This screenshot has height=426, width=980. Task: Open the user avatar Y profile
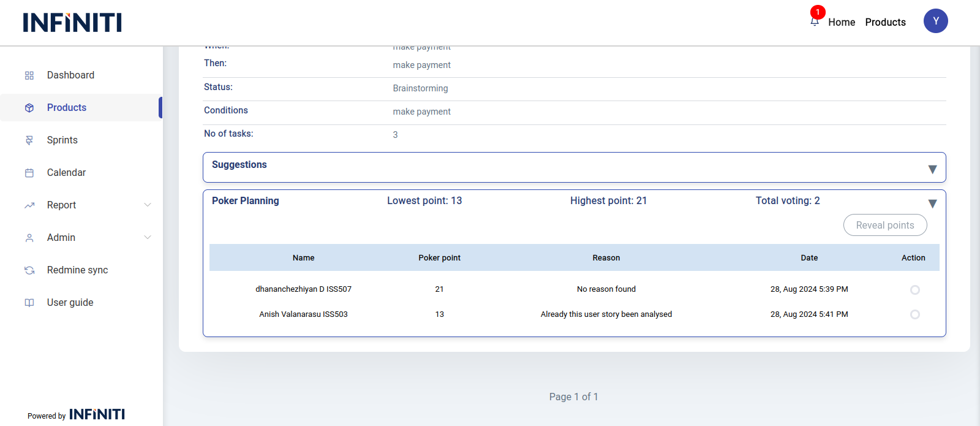point(935,21)
